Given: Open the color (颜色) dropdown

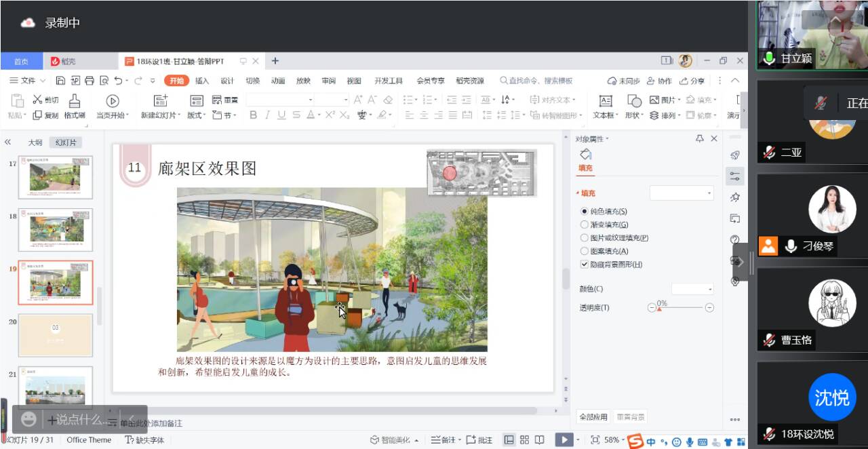Looking at the screenshot, I should pyautogui.click(x=692, y=290).
